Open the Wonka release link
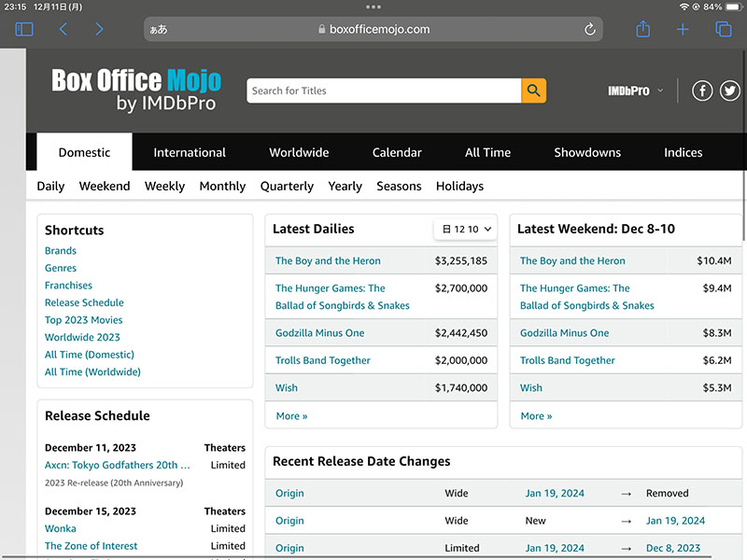The height and width of the screenshot is (560, 747). (x=61, y=528)
